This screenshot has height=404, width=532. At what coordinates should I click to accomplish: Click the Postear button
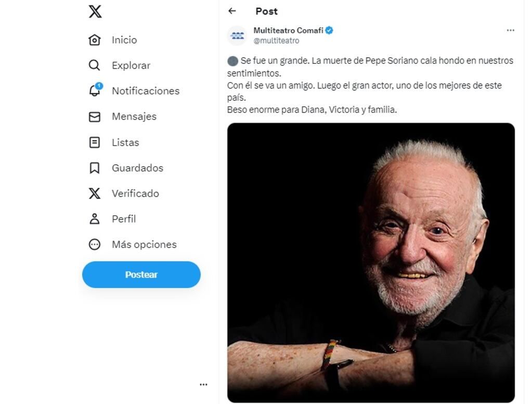(141, 275)
